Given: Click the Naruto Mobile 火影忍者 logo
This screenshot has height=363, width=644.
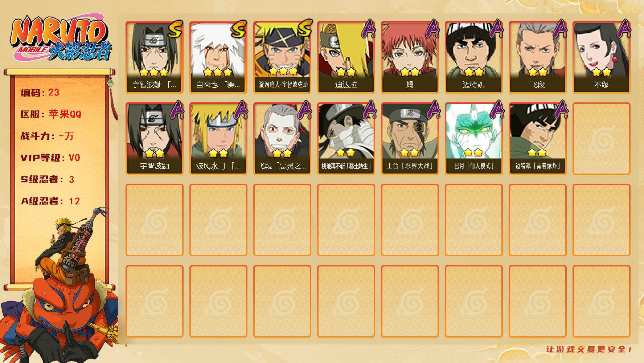Looking at the screenshot, I should coord(61,38).
